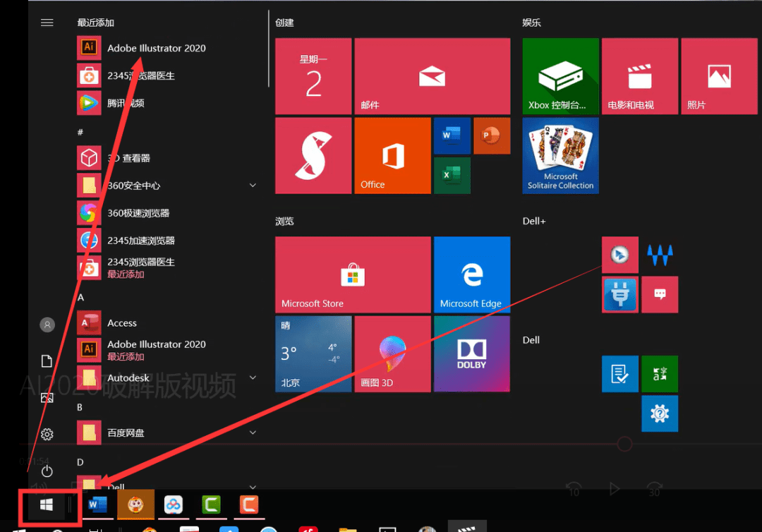The image size is (762, 532).
Task: Open the Pictures sidebar icon
Action: click(47, 398)
